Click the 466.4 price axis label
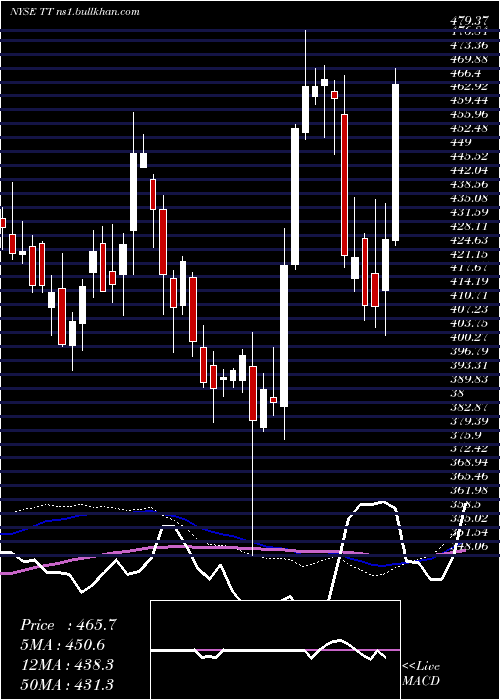This screenshot has width=500, height=700. [x=467, y=72]
